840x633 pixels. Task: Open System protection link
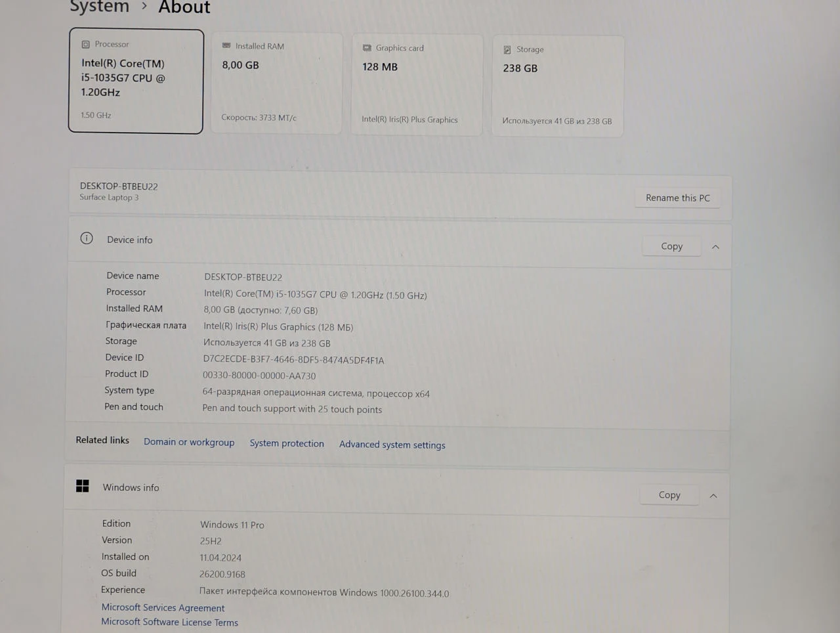(287, 443)
